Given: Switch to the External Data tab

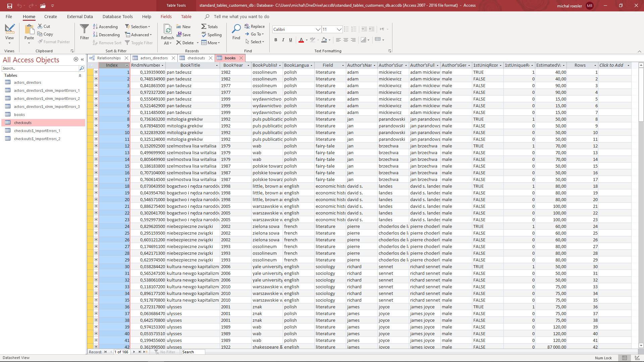Looking at the screenshot, I should [80, 16].
